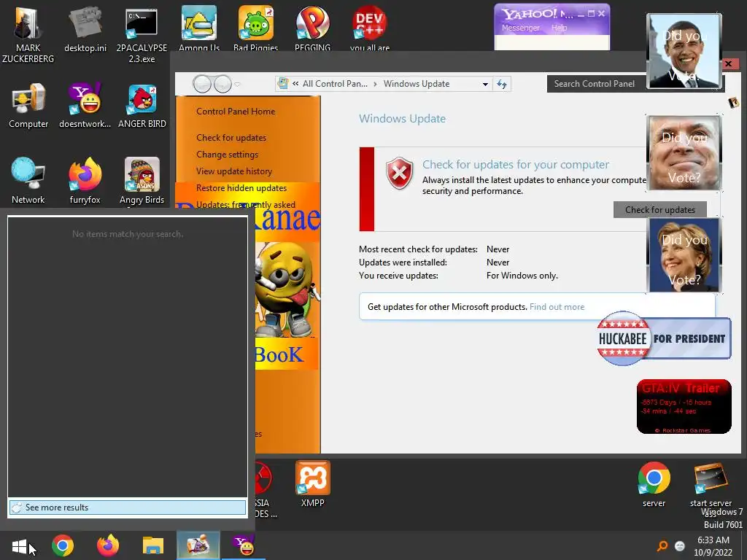
Task: Open File Explorer from the taskbar
Action: click(x=153, y=545)
